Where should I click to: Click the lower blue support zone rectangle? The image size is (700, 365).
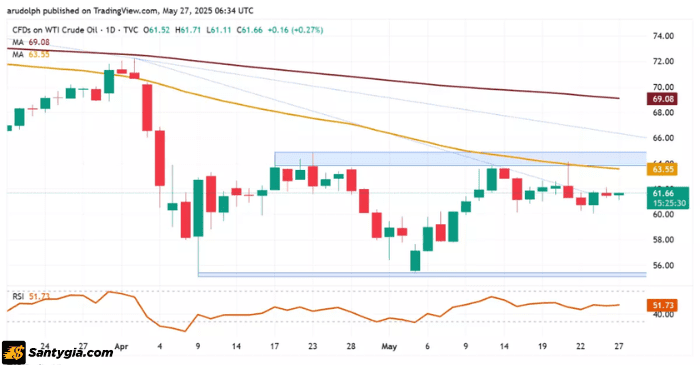[x=422, y=274]
